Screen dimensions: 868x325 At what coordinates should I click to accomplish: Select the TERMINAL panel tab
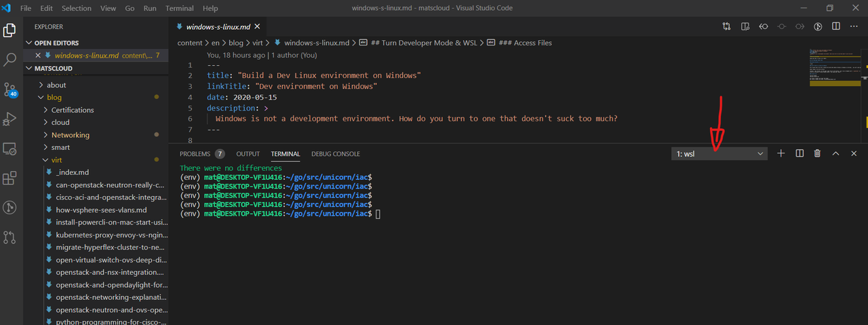coord(285,154)
